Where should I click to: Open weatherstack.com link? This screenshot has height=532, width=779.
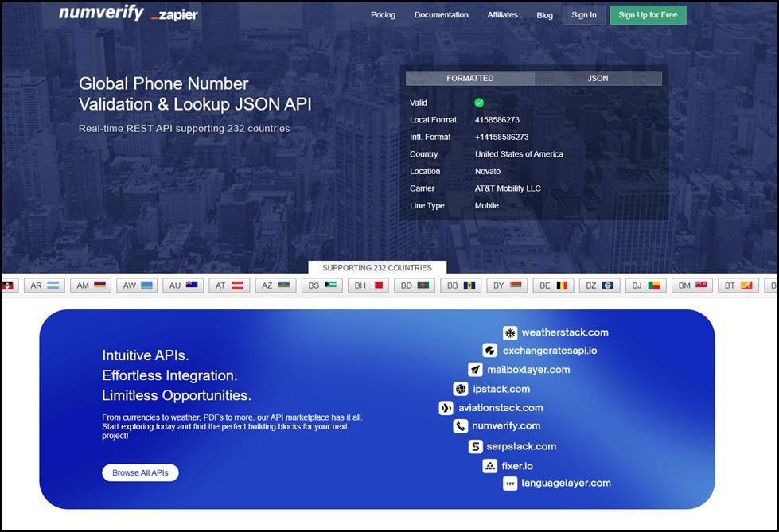click(565, 332)
